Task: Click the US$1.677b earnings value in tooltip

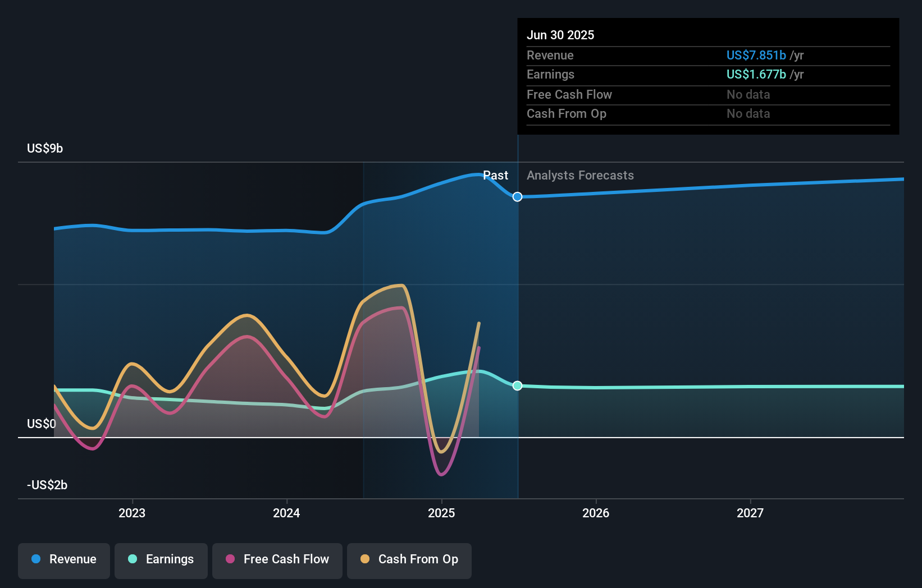Action: point(756,74)
